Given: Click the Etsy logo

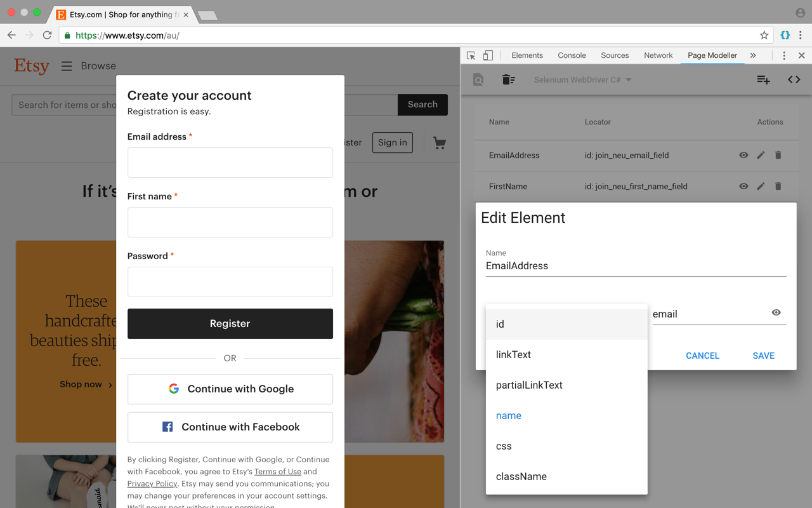Looking at the screenshot, I should pos(32,65).
